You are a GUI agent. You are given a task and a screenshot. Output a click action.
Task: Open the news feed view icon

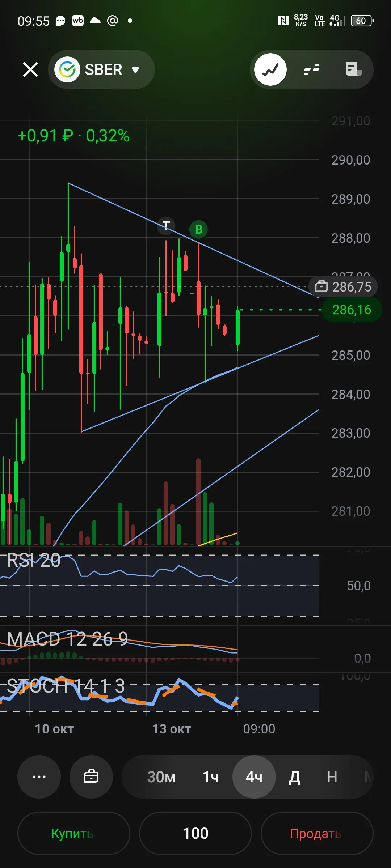click(353, 69)
